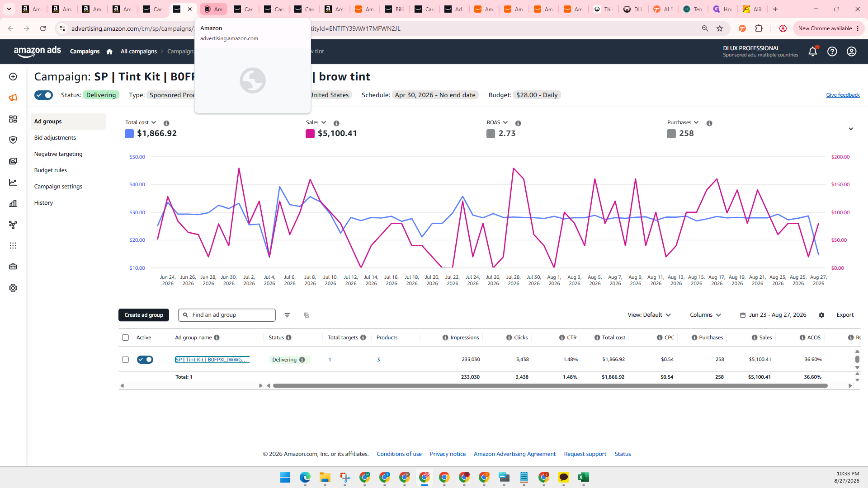Open the View: Default dropdown
Viewport: 868px width, 488px height.
tap(649, 315)
